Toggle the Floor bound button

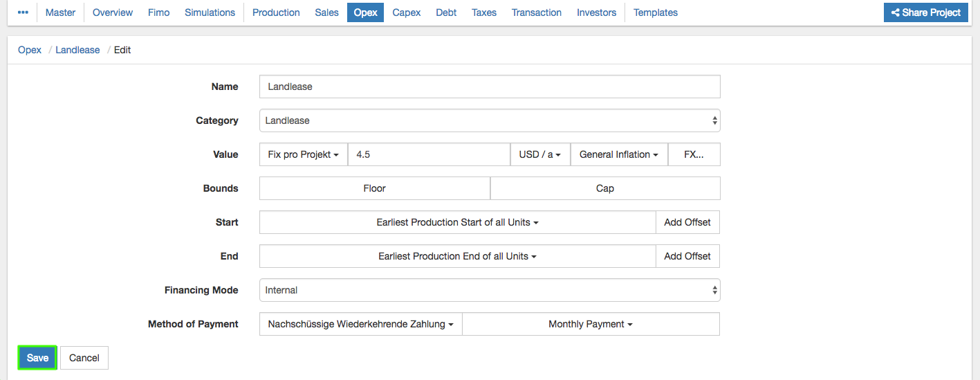coord(374,188)
